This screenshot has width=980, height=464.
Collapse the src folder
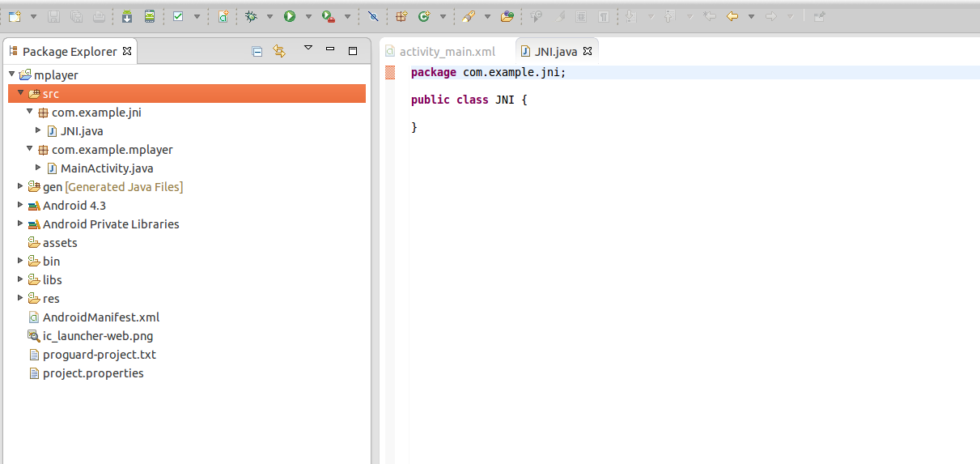coord(20,93)
